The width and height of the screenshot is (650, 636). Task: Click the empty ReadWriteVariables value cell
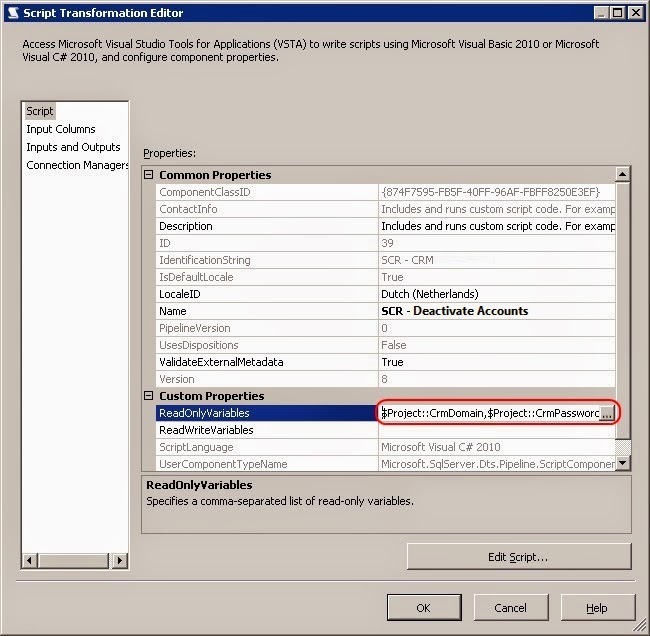497,430
